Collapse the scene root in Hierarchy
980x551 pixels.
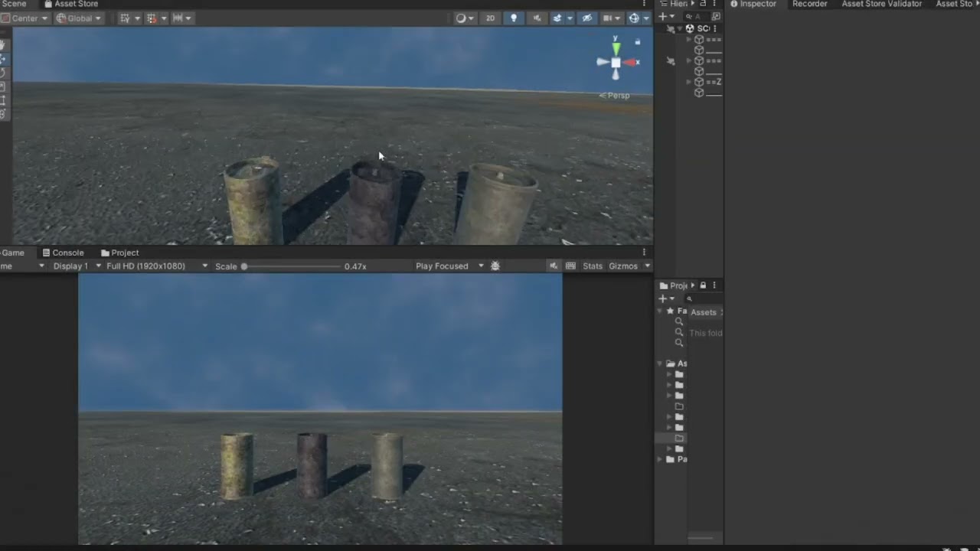pyautogui.click(x=679, y=29)
